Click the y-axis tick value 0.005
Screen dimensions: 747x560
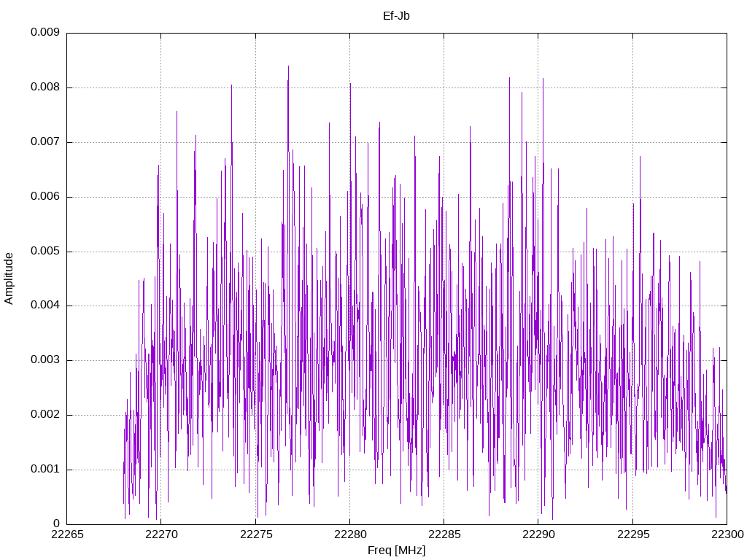tap(45, 252)
